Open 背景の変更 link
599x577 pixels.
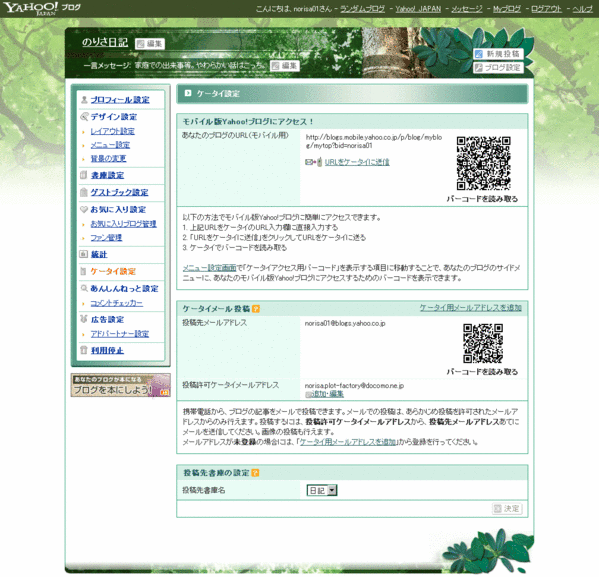108,159
